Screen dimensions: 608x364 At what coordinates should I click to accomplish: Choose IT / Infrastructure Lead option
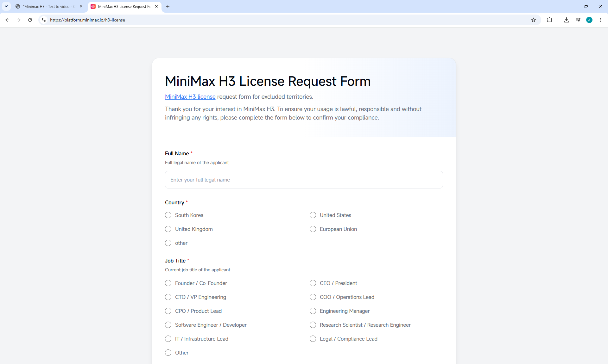pos(168,339)
